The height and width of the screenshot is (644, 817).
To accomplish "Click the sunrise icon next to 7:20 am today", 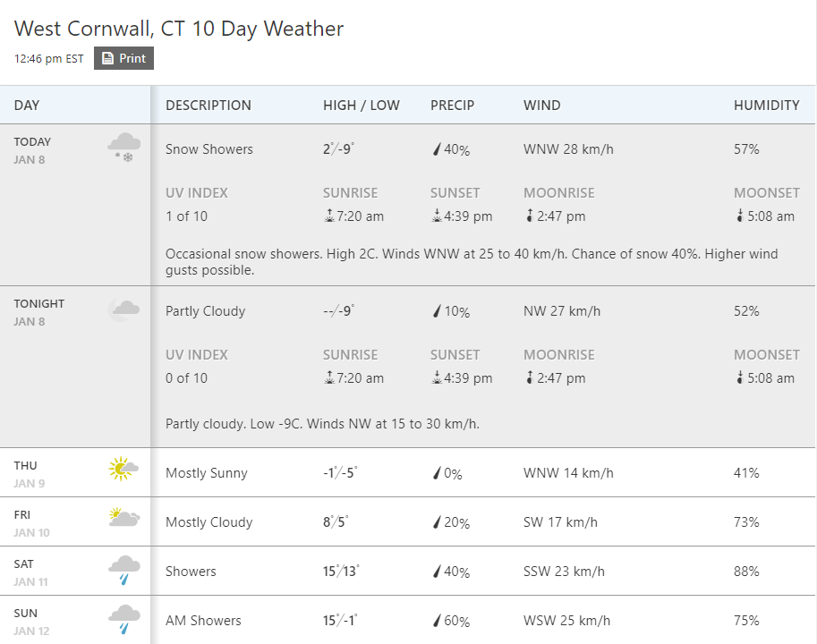I will tap(329, 216).
